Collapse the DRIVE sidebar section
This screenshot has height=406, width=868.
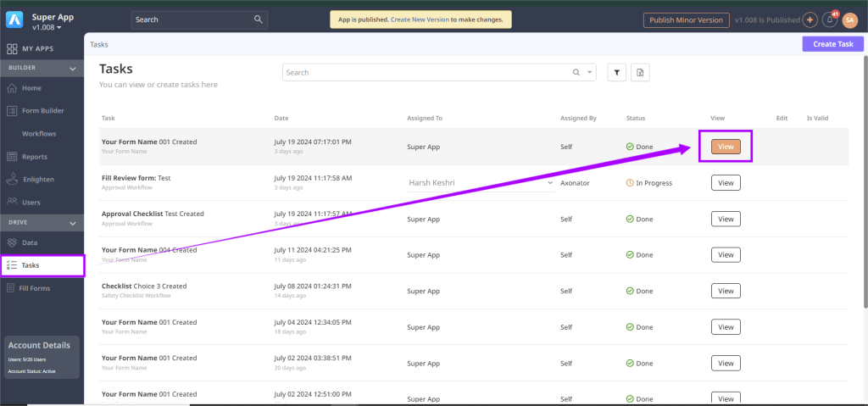tap(73, 223)
